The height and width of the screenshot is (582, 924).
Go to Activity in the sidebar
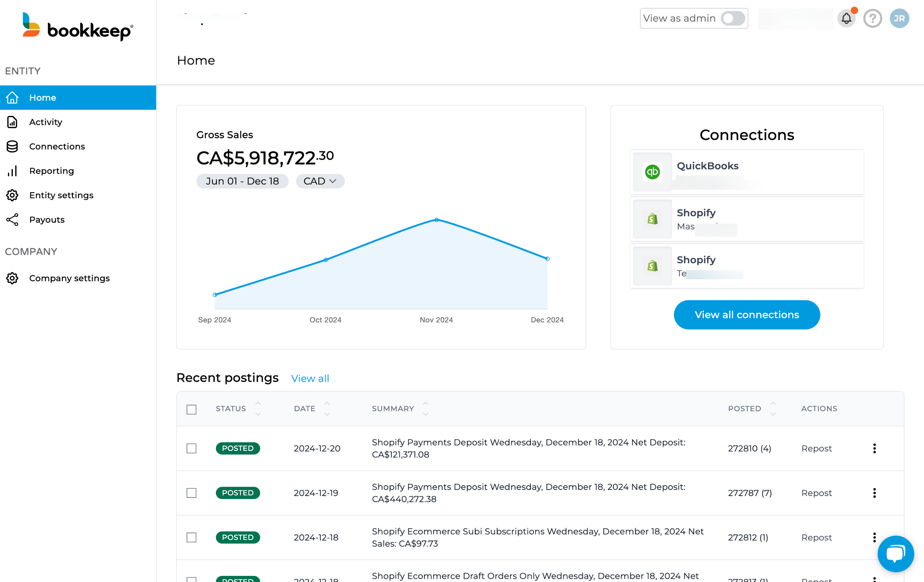click(x=46, y=122)
